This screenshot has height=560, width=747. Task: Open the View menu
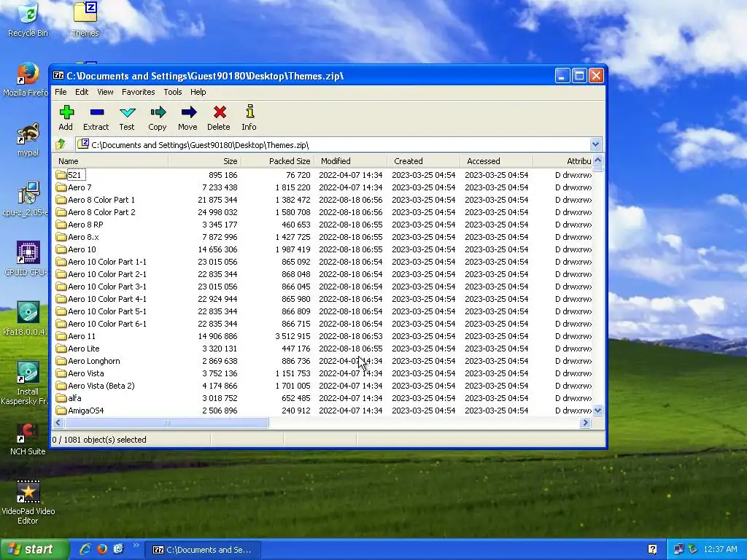coord(105,92)
